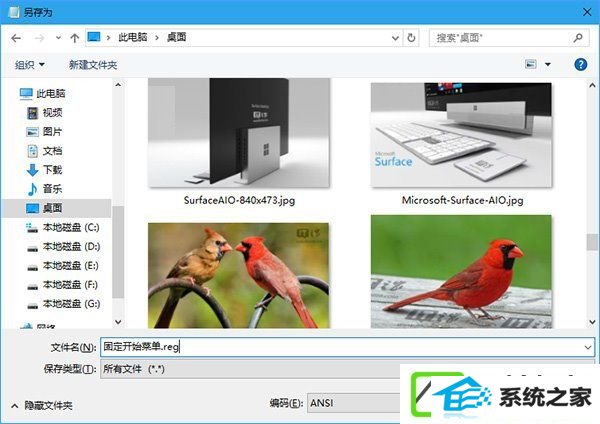The width and height of the screenshot is (600, 424).
Task: Open view options dropdown arrow
Action: (x=548, y=64)
